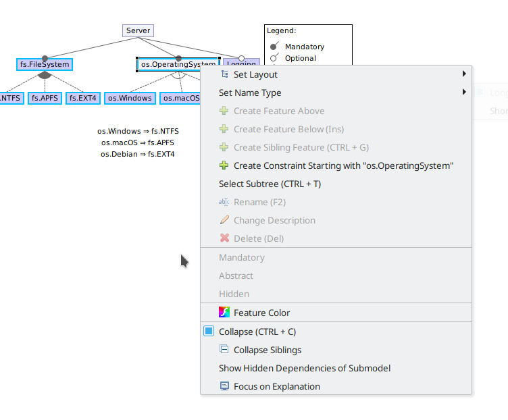The width and height of the screenshot is (508, 420).
Task: Click the Rename text-cursor icon
Action: [x=224, y=202]
